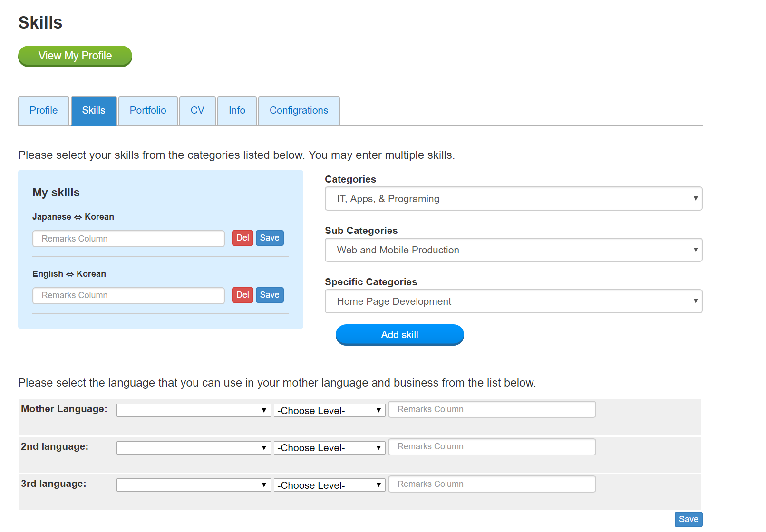Save the Japanese ⇔ Korean skill remarks

pos(270,238)
